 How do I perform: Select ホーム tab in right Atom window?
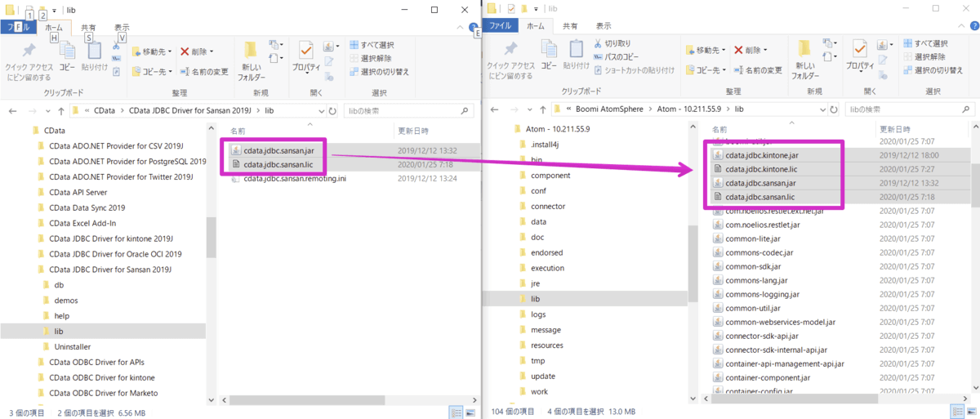[x=537, y=26]
